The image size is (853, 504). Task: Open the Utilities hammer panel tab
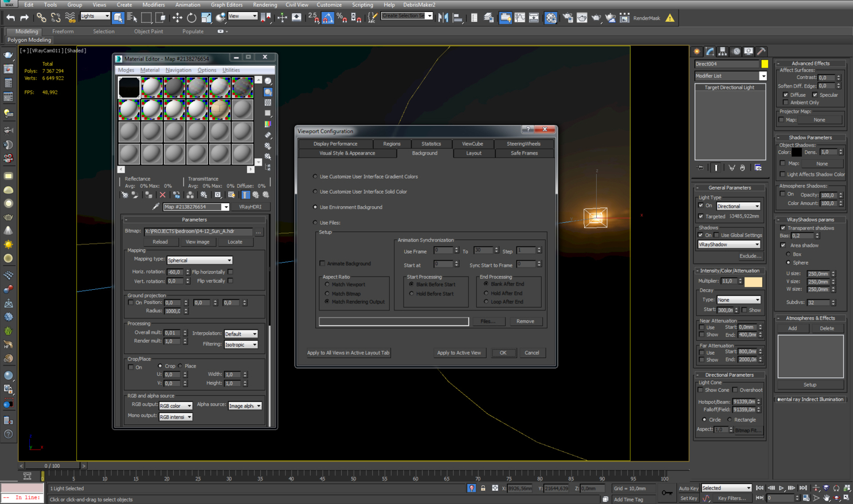pos(761,52)
